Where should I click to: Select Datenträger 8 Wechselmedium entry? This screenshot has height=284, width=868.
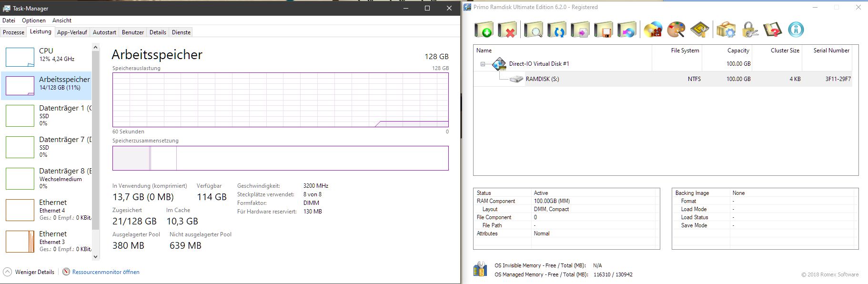[47, 178]
